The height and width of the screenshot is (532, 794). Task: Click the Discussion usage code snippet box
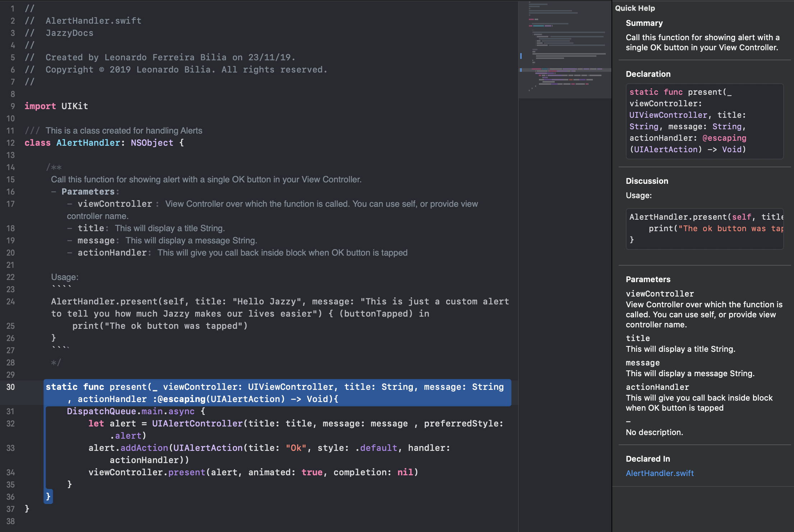pyautogui.click(x=704, y=229)
